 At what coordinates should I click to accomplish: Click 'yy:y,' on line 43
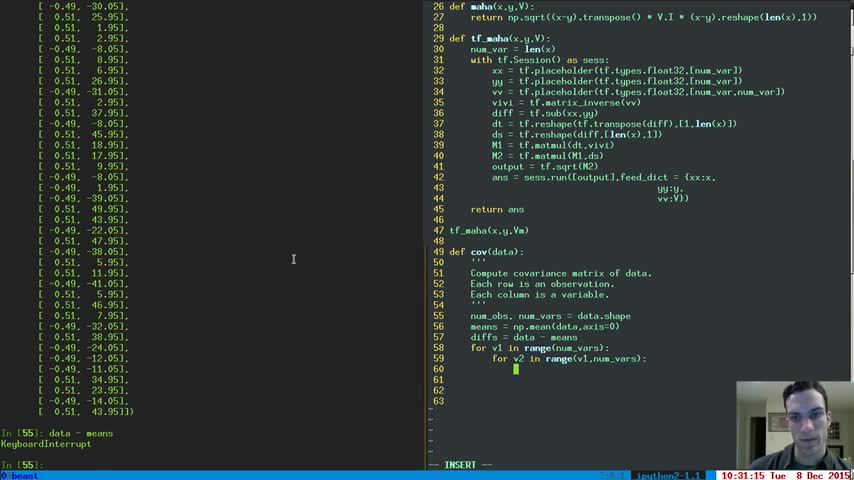(x=670, y=188)
